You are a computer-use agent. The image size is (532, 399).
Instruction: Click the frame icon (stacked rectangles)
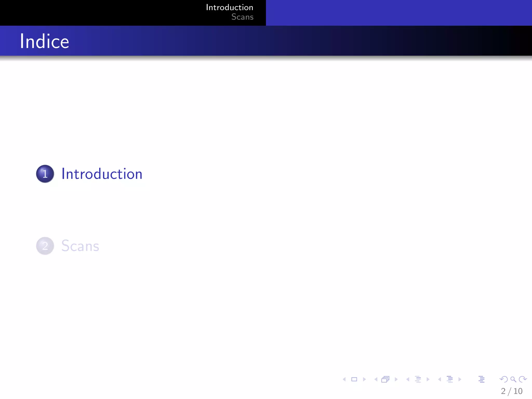pos(385,379)
